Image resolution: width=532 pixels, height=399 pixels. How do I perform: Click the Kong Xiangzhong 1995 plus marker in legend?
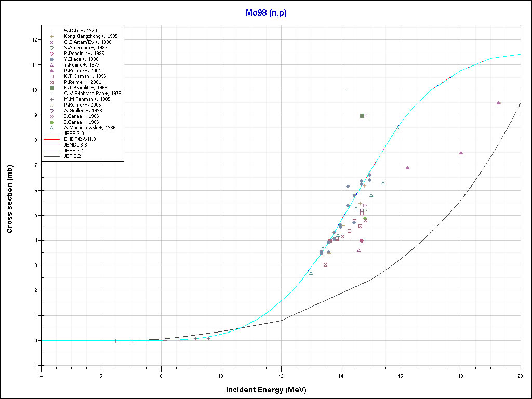52,36
